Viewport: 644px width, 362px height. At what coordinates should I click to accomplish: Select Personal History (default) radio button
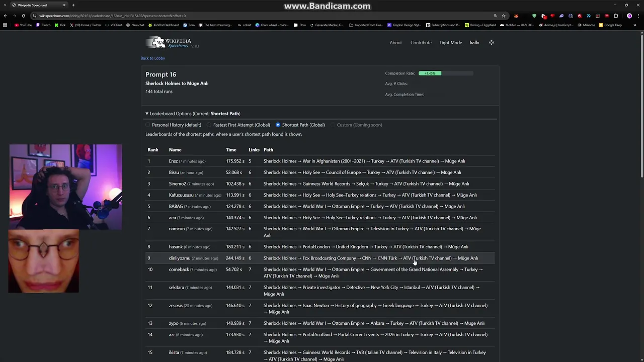(x=148, y=125)
